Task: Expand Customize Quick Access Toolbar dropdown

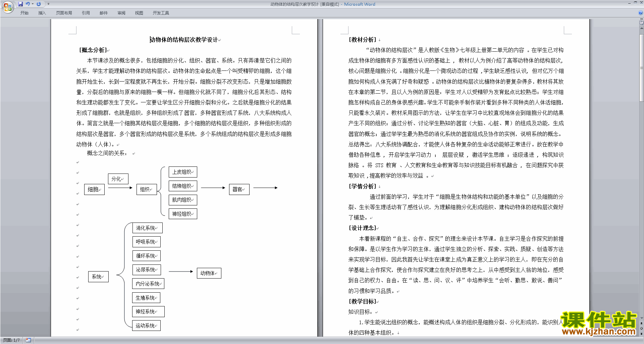Action: click(x=48, y=4)
